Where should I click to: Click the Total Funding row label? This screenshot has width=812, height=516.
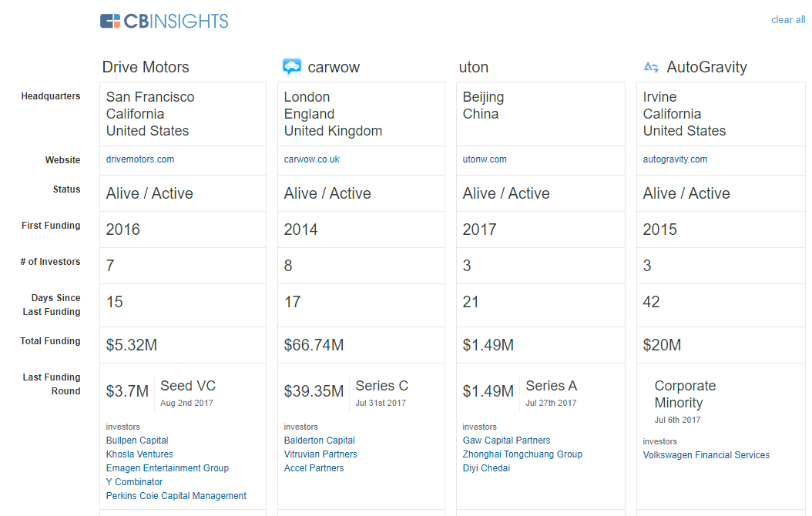click(x=50, y=341)
